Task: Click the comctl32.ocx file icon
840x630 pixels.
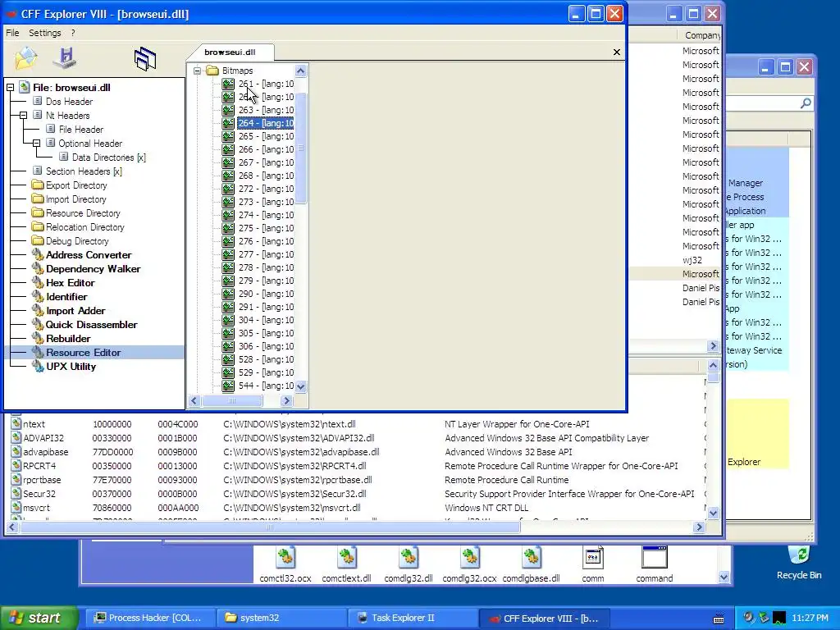Action: click(285, 558)
